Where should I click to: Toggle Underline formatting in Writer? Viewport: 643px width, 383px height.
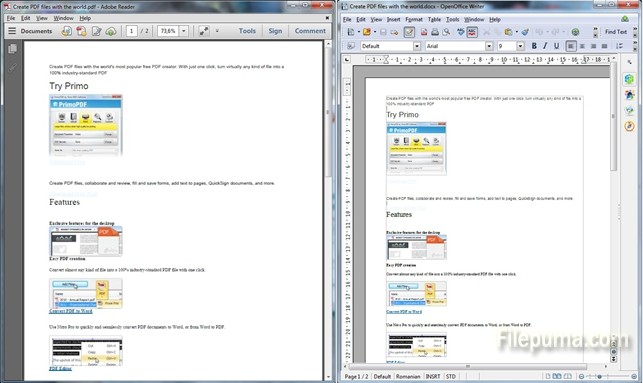point(556,46)
